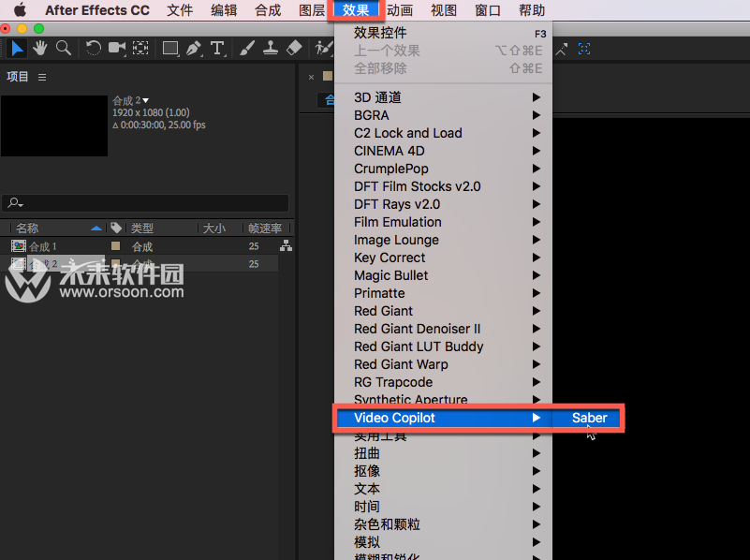Expand the Red Giant Denoiser II submenu

(444, 329)
